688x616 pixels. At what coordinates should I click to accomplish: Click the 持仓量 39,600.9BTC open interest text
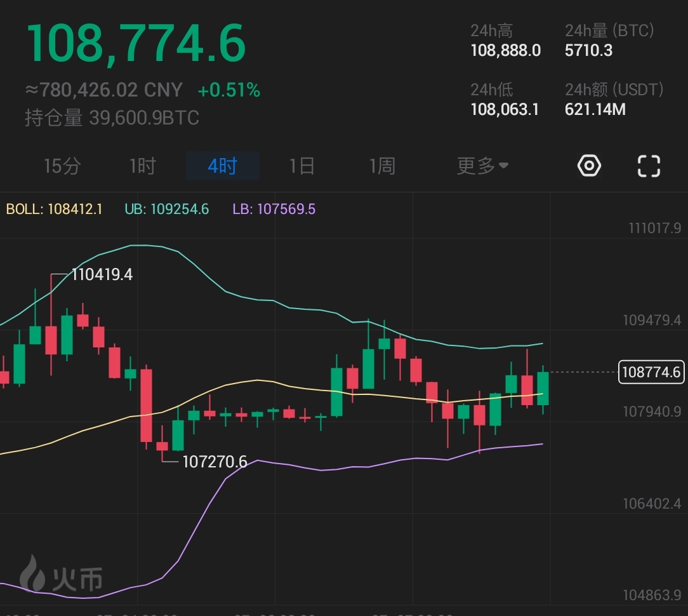[x=112, y=118]
